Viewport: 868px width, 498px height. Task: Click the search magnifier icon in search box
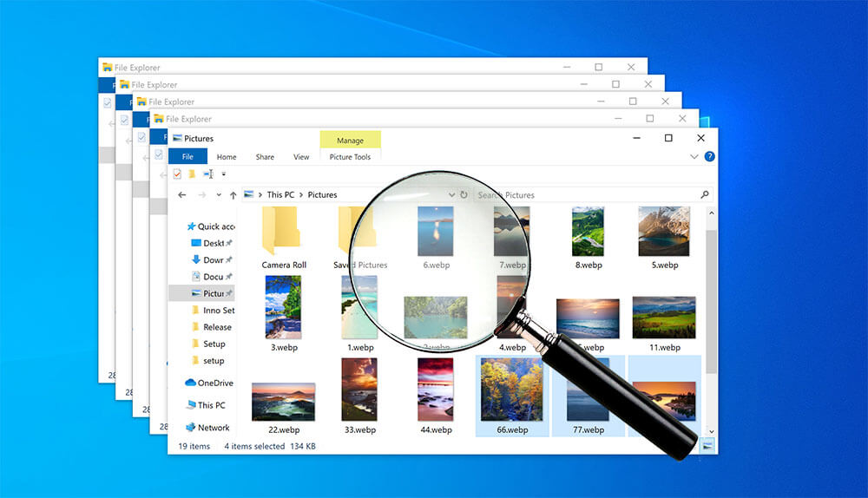[704, 195]
